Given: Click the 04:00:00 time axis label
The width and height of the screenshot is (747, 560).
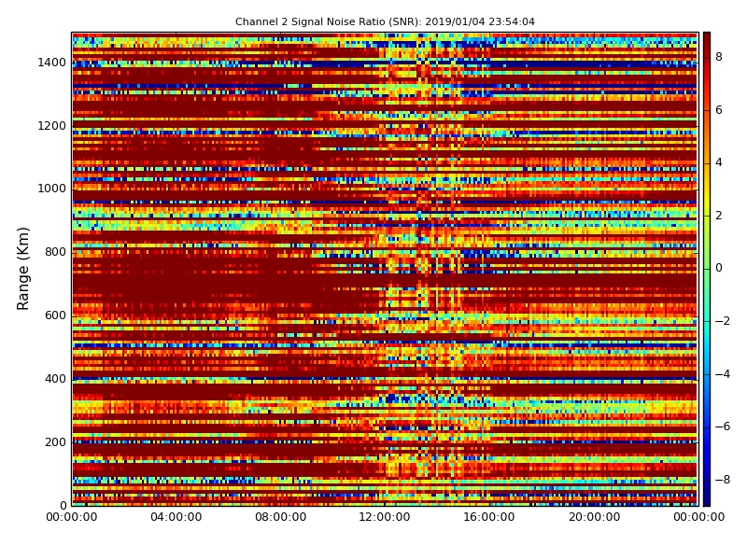Looking at the screenshot, I should click(176, 517).
